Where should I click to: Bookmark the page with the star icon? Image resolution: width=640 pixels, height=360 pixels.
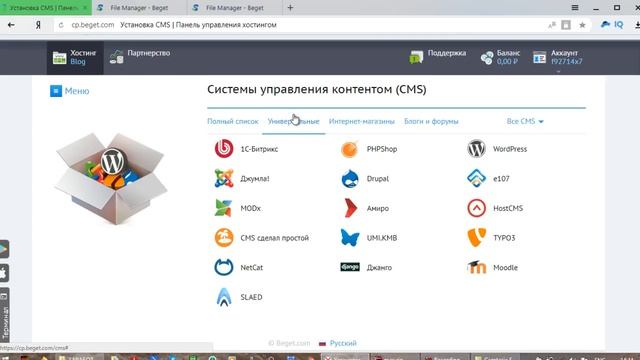582,25
